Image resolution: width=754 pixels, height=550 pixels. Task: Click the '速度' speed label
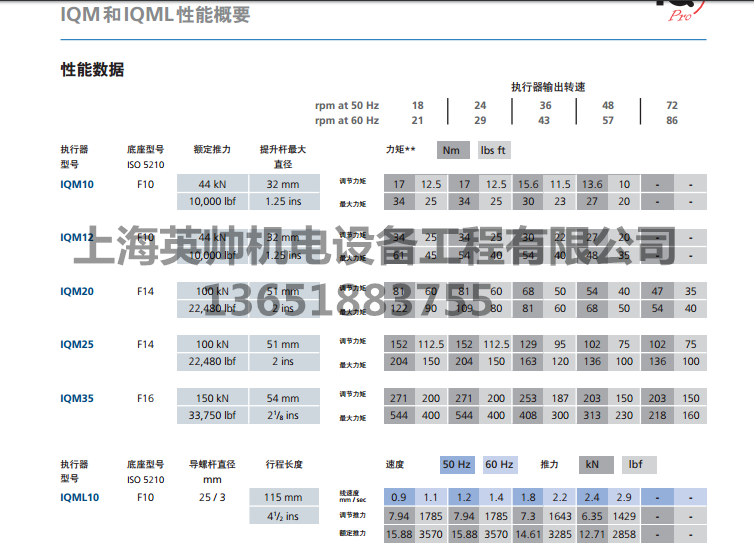click(x=395, y=464)
